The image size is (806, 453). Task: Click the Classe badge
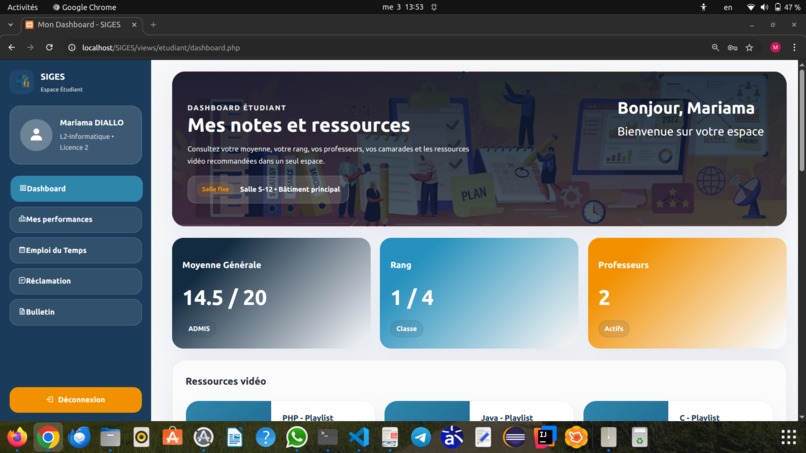[x=407, y=329]
